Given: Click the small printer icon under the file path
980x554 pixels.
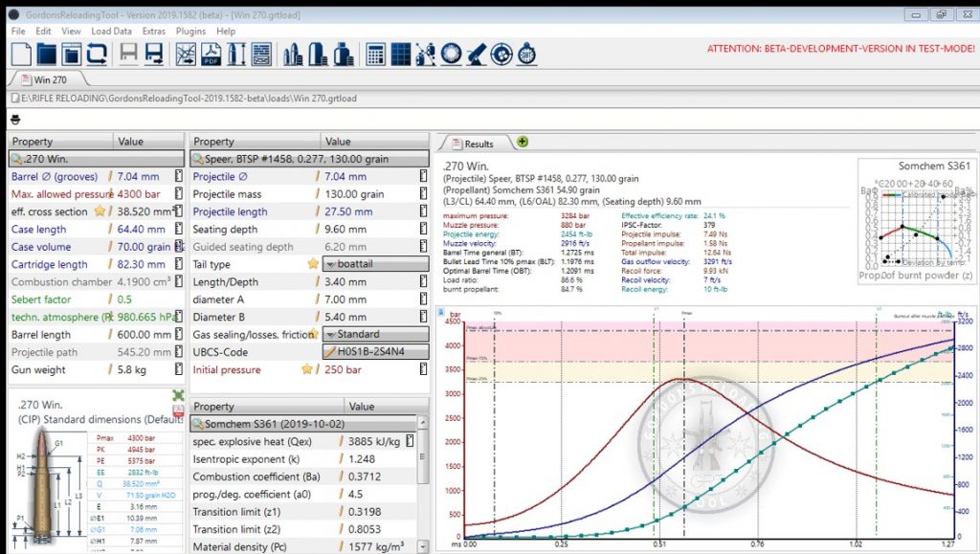Looking at the screenshot, I should click(x=15, y=119).
